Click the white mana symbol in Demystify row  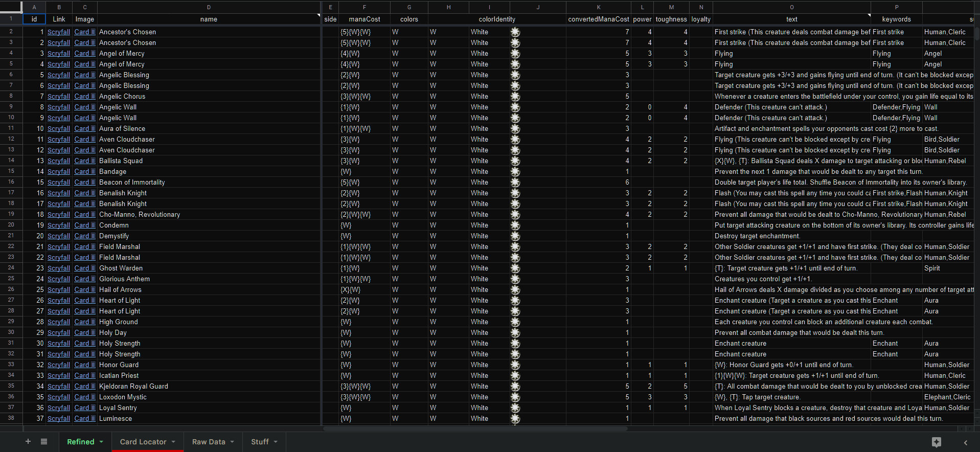pos(515,236)
